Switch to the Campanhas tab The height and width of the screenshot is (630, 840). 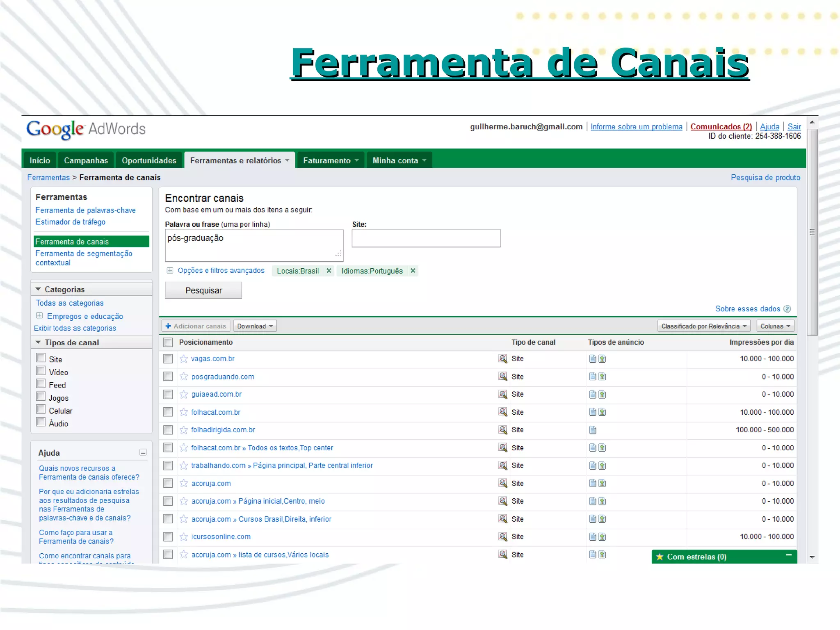click(86, 160)
